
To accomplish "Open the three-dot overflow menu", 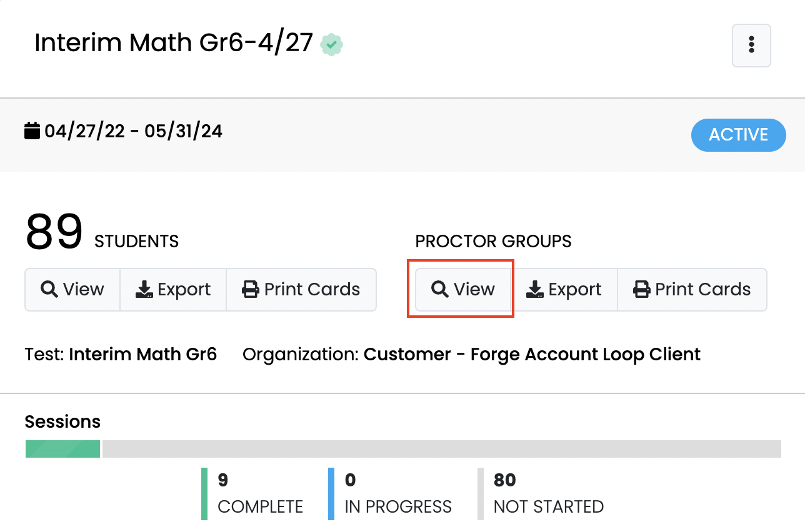I will click(x=751, y=46).
